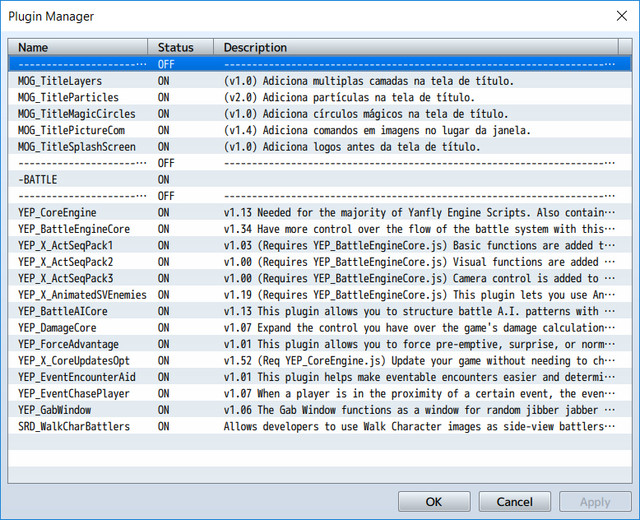Click the ON status of SRD_WalkCharBattlers

point(164,426)
